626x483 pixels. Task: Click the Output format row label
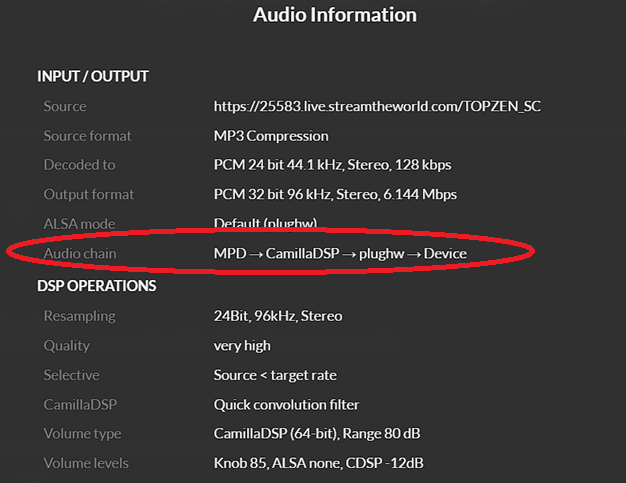[x=88, y=194]
